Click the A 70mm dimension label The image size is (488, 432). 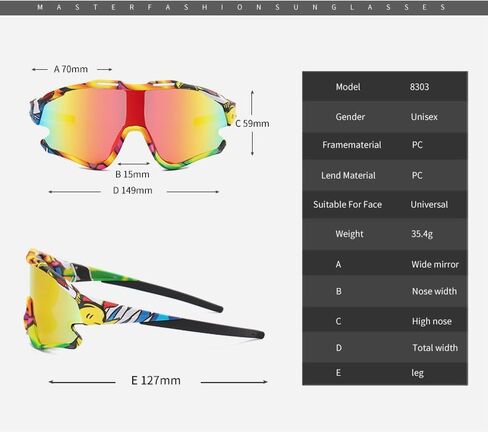pos(71,69)
